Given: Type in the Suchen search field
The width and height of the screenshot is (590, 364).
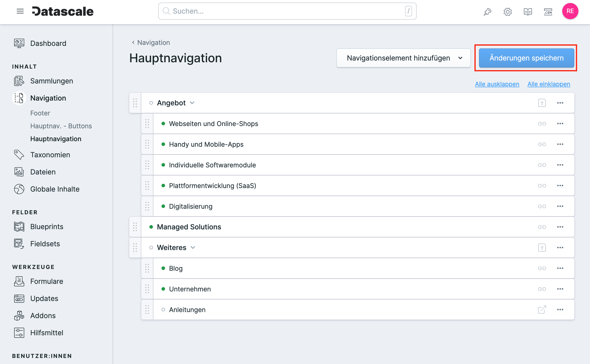Looking at the screenshot, I should point(287,11).
